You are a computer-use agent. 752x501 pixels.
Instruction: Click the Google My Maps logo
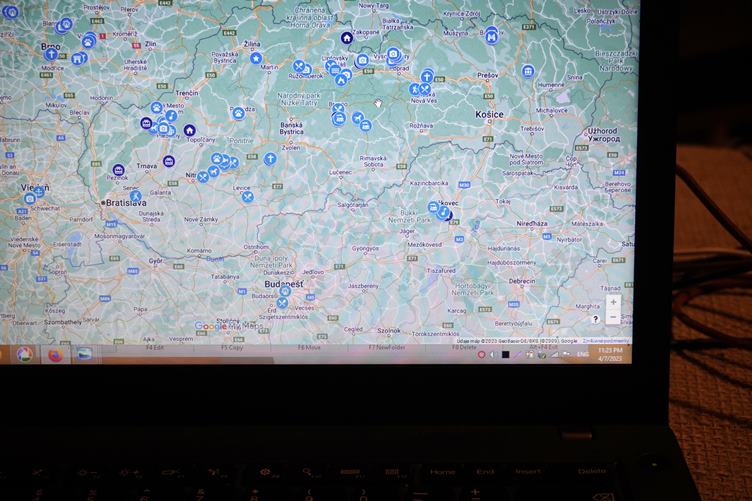(x=229, y=326)
